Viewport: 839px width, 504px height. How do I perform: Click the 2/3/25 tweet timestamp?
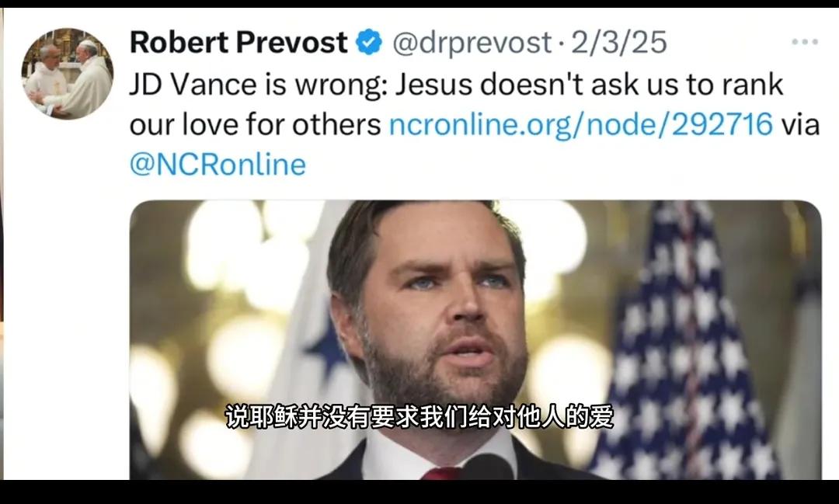(x=619, y=42)
